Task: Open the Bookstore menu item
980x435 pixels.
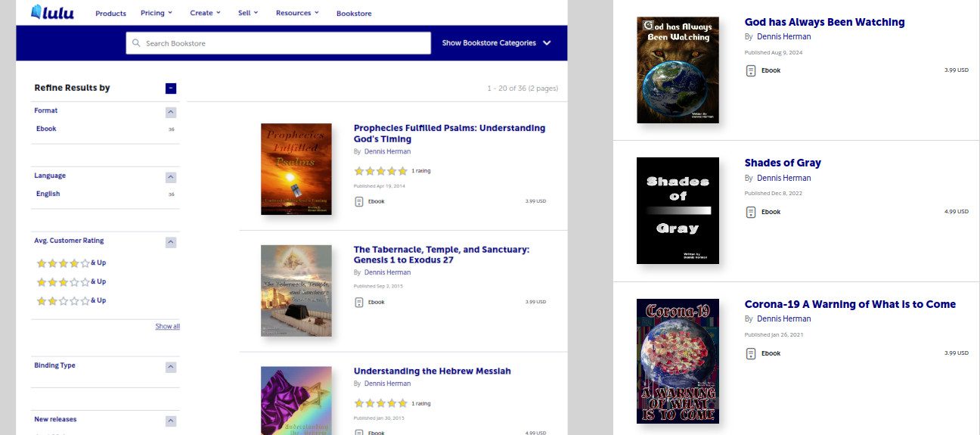Action: click(354, 13)
